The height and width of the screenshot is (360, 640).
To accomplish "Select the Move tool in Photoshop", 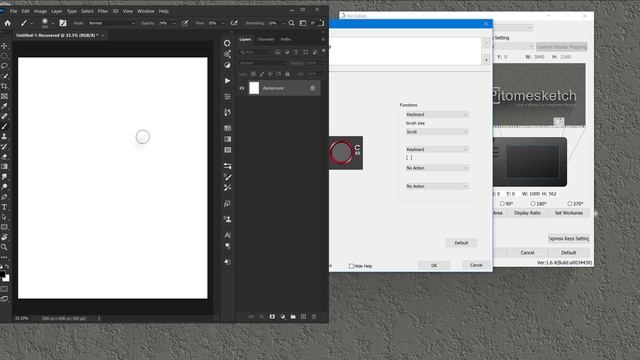I will tap(4, 46).
